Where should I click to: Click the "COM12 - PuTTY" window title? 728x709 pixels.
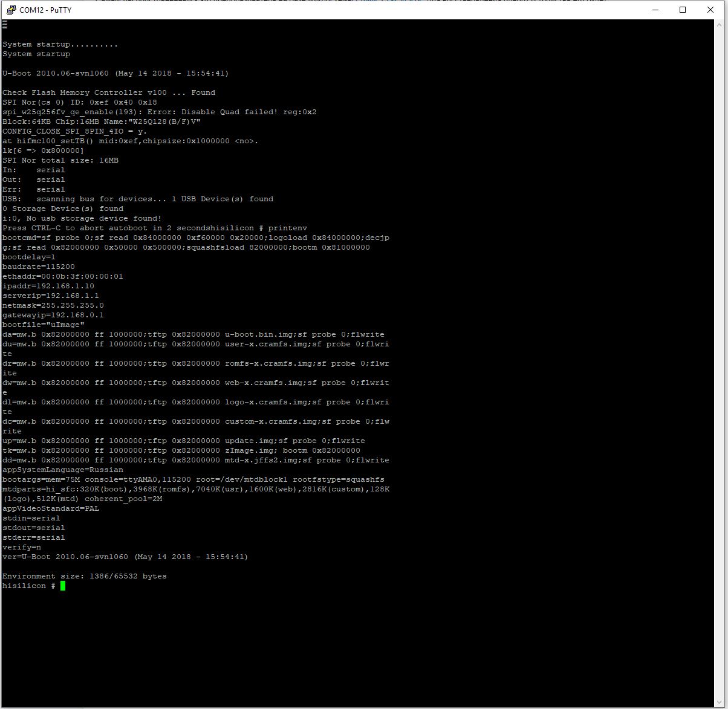point(45,10)
